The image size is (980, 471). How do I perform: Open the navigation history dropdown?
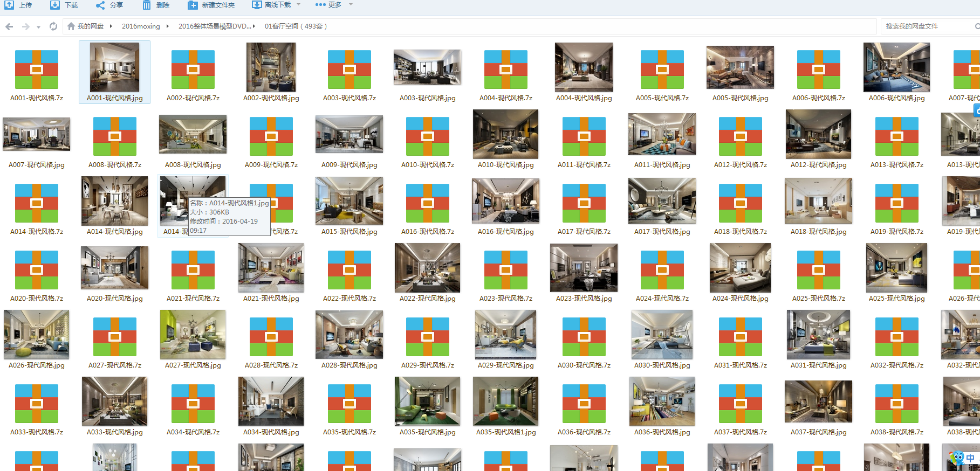coord(38,27)
